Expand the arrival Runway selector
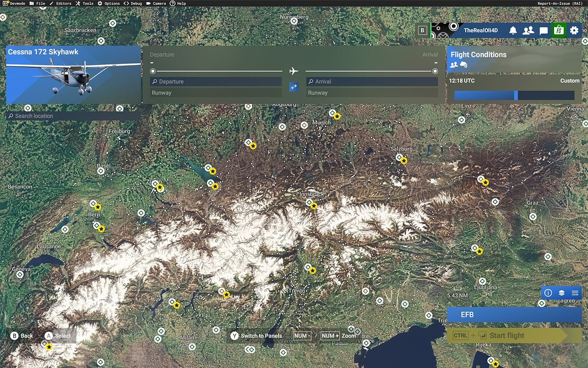 372,93
